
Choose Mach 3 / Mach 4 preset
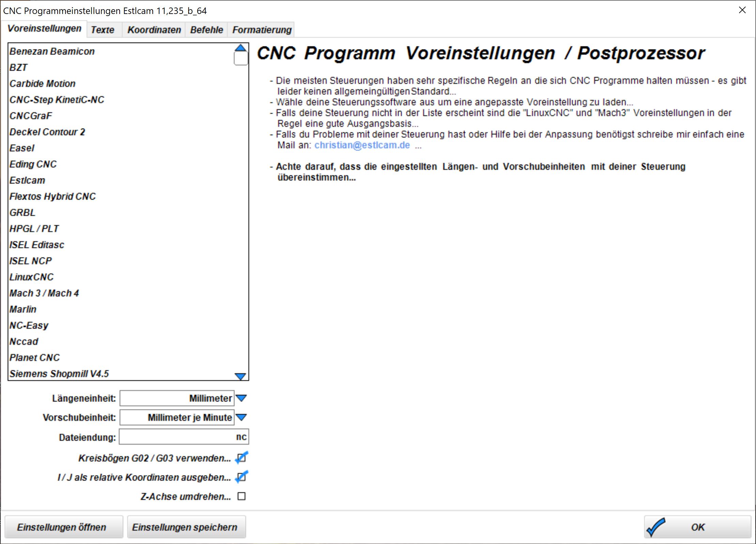coord(44,293)
